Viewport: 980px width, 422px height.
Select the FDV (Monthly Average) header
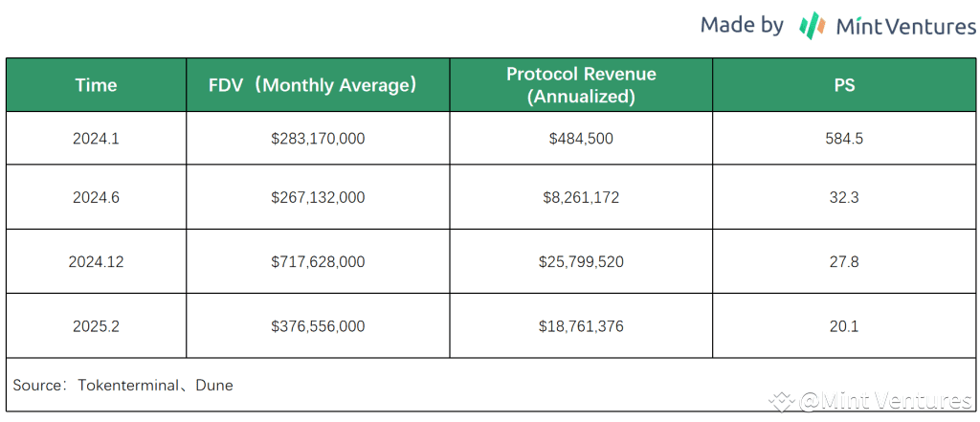click(x=317, y=85)
